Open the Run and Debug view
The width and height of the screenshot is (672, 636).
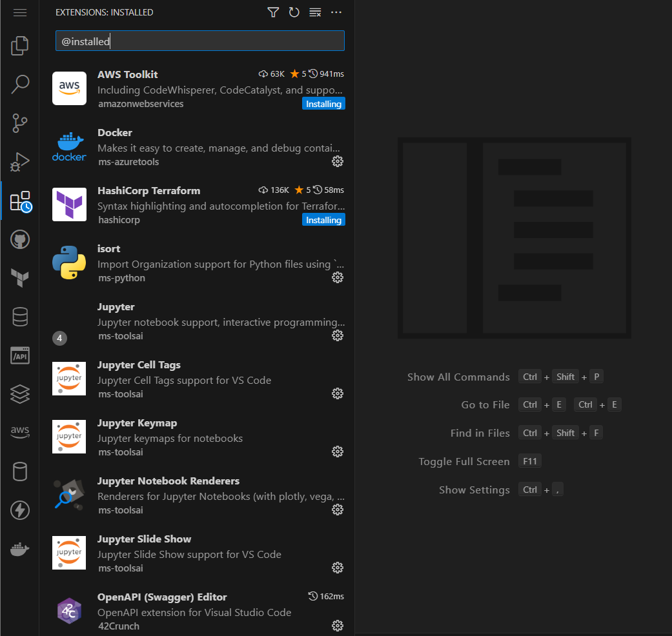19,162
